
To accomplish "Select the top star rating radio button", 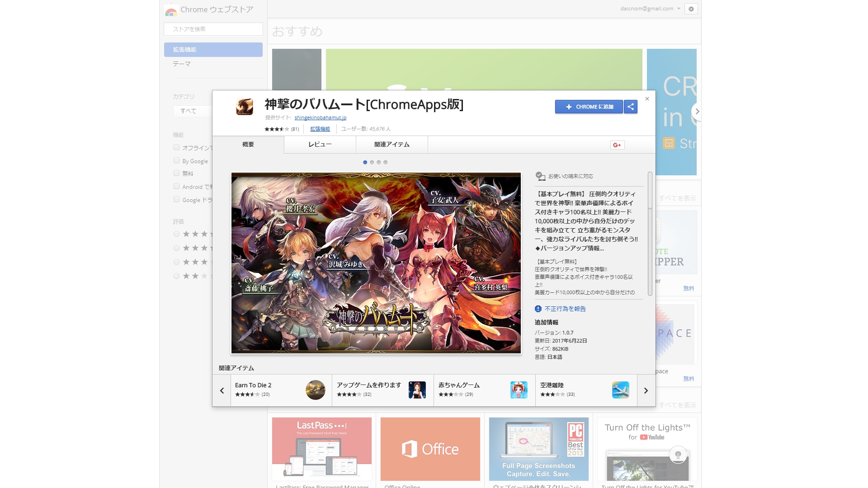I will click(177, 234).
